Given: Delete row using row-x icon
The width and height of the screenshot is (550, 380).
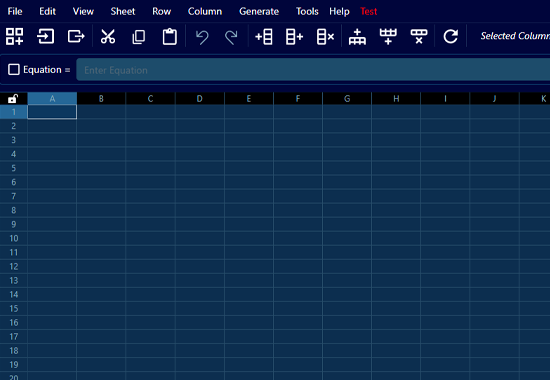Looking at the screenshot, I should [419, 36].
